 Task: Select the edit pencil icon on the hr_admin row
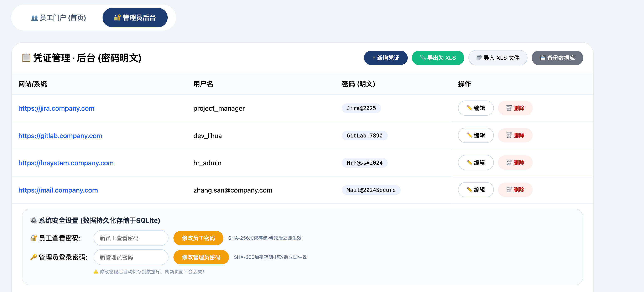pyautogui.click(x=469, y=162)
